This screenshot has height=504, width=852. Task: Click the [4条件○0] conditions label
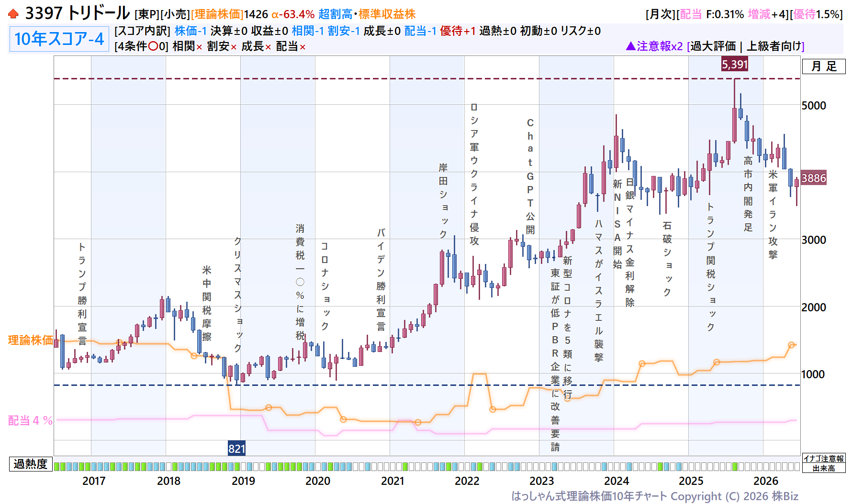[x=142, y=46]
